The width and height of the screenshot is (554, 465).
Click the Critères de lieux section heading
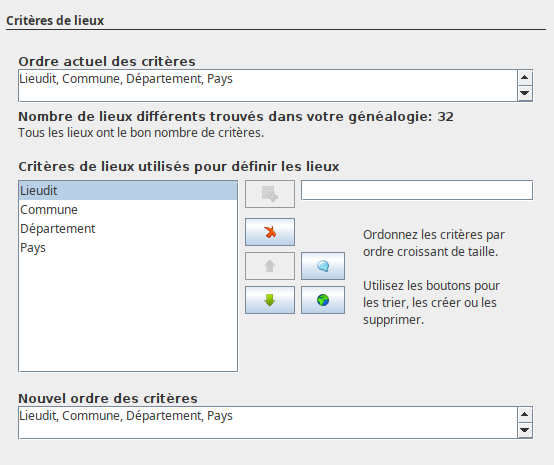(55, 20)
